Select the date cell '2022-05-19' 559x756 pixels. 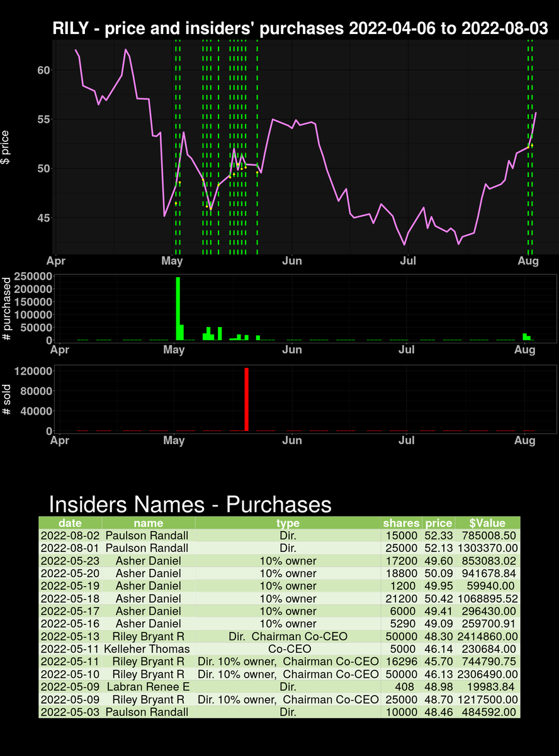pyautogui.click(x=71, y=586)
